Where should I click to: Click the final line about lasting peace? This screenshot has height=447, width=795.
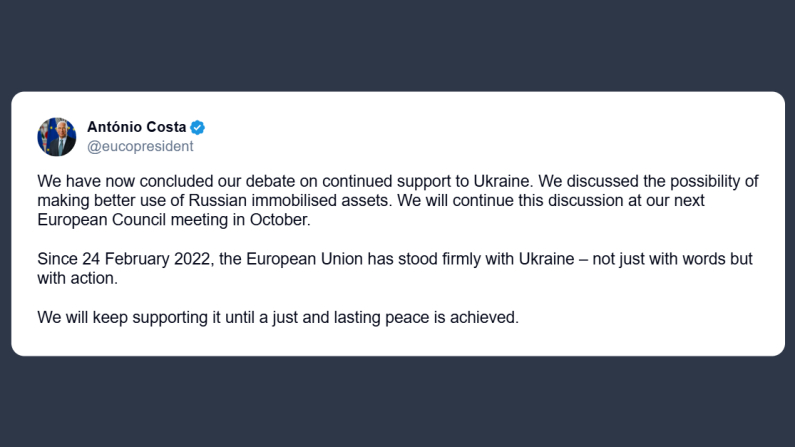click(278, 319)
